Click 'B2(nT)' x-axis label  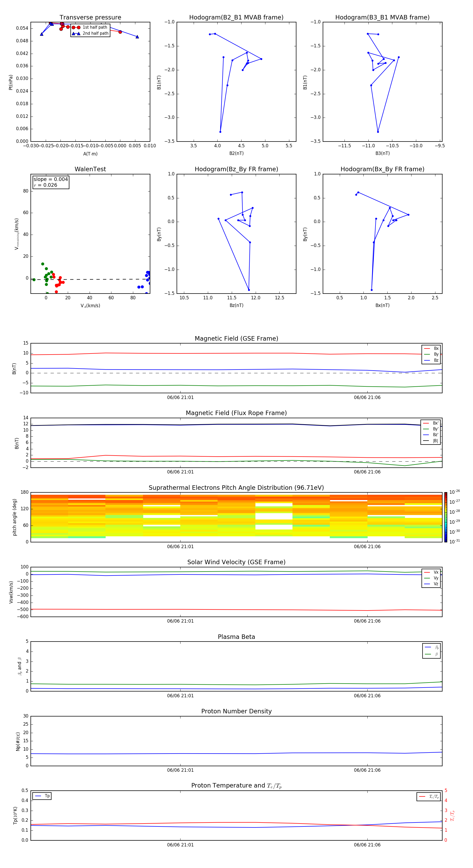click(236, 153)
